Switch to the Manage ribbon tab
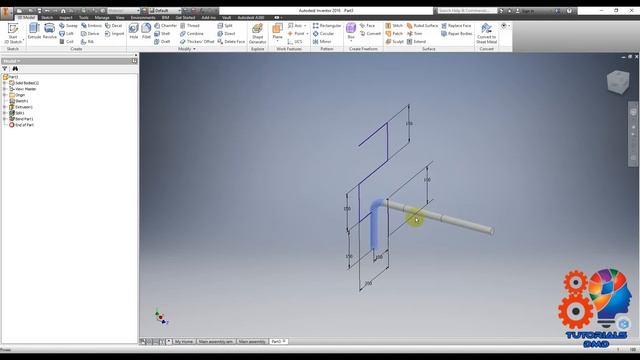This screenshot has width=640, height=360. pyautogui.click(x=102, y=18)
